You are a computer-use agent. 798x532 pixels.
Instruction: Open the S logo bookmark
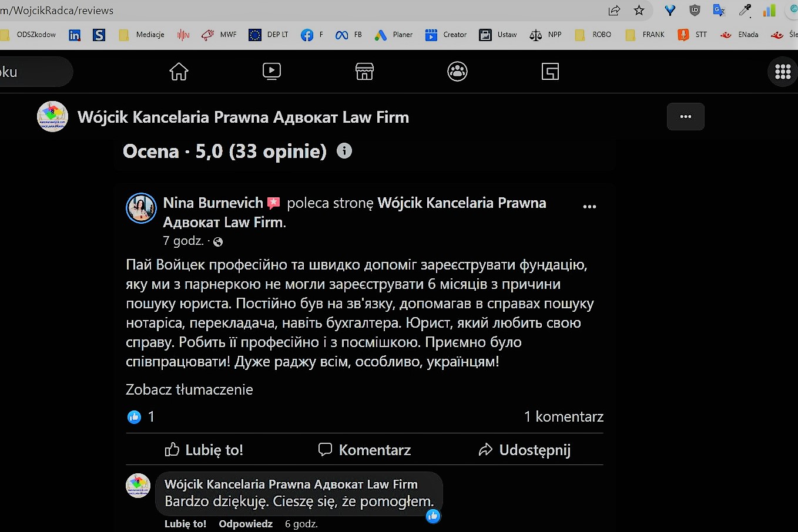click(x=99, y=35)
